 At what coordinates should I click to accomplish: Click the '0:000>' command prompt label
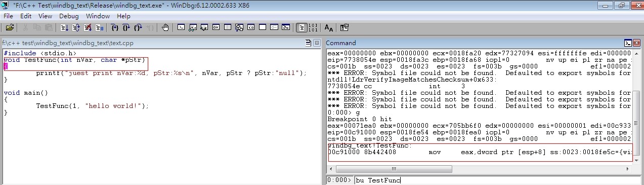point(339,180)
